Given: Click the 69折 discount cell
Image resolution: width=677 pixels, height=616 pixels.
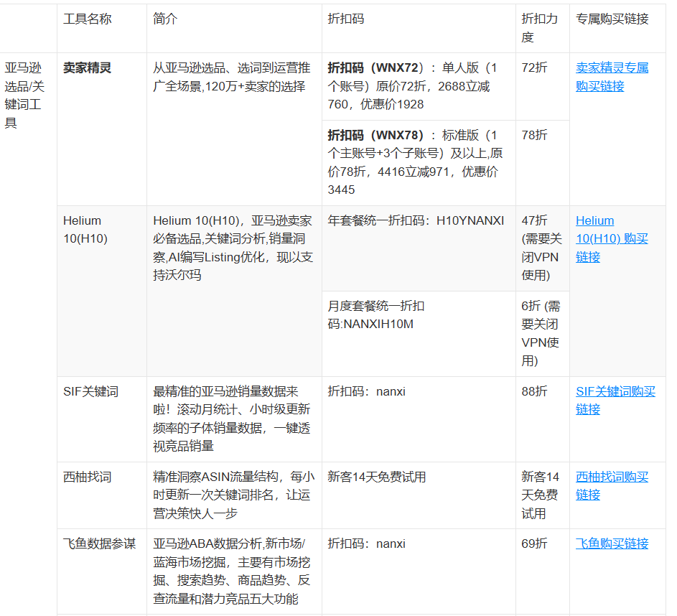Looking at the screenshot, I should [x=542, y=571].
